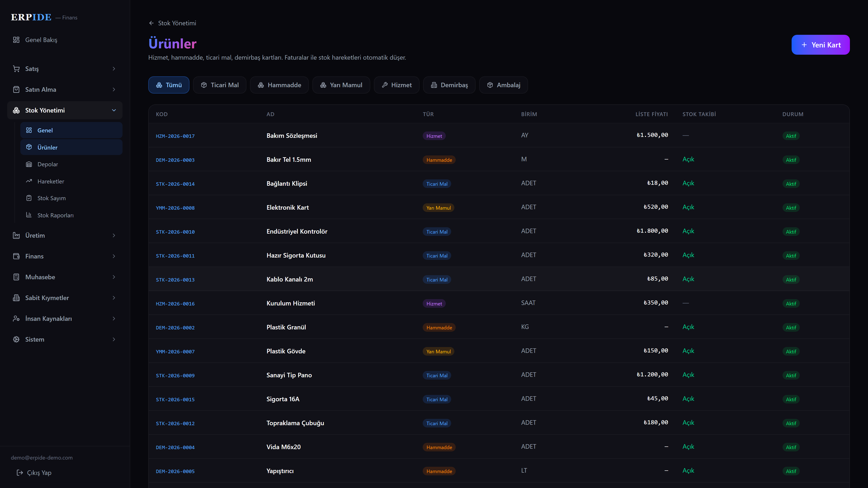Click Aktif badge in Bakır Tel 1.5mm row

tap(791, 160)
